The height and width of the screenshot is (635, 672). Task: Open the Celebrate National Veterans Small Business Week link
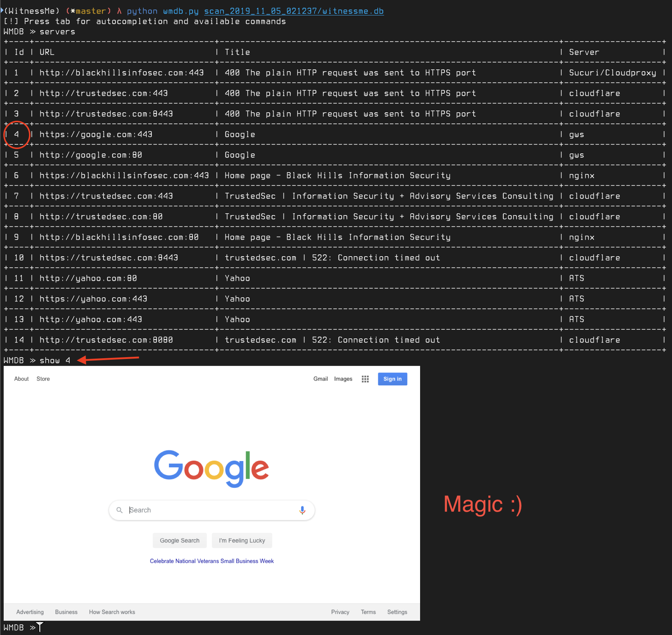coord(212,561)
